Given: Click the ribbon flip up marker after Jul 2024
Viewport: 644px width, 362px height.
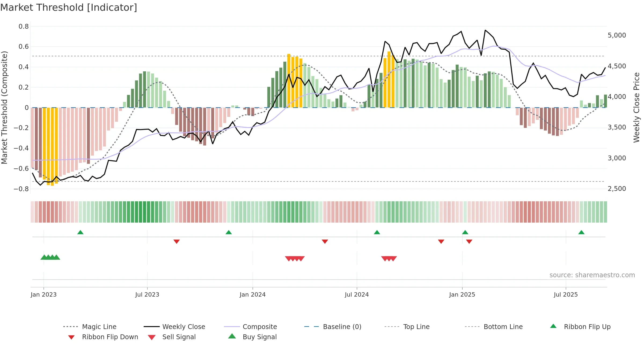Looking at the screenshot, I should 377,232.
